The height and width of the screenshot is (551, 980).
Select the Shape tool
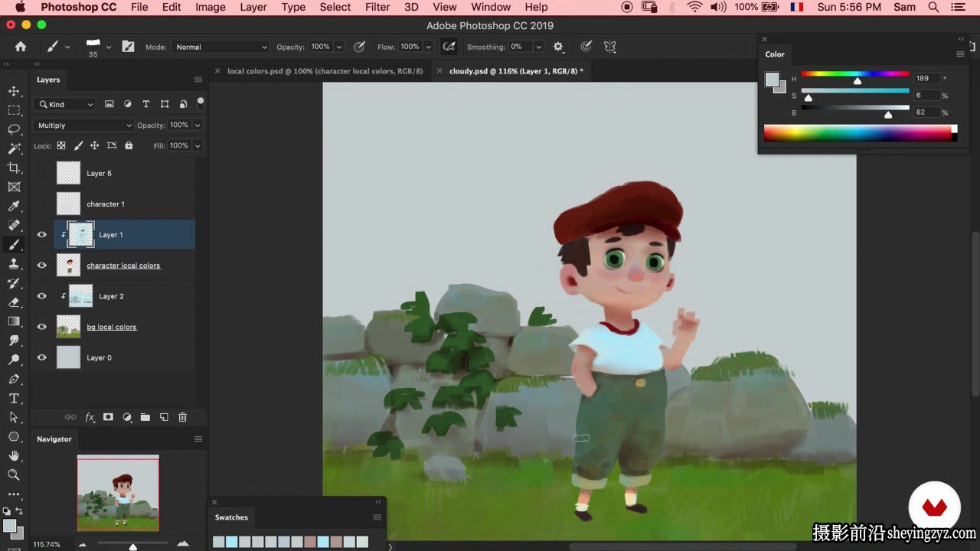click(x=14, y=436)
